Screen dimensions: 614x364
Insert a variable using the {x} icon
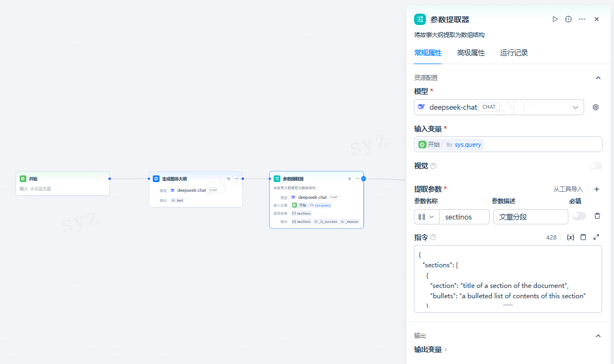point(571,237)
